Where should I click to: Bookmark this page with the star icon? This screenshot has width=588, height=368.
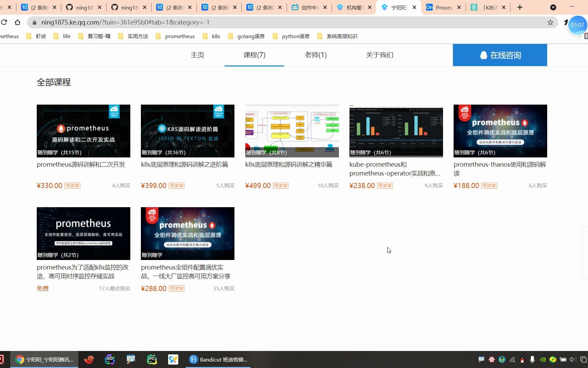550,22
